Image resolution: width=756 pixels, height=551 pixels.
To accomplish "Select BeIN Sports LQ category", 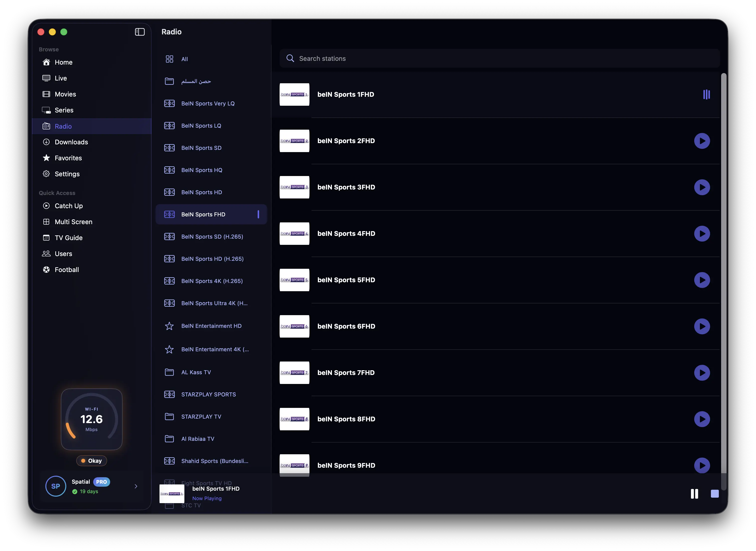I will tap(211, 126).
